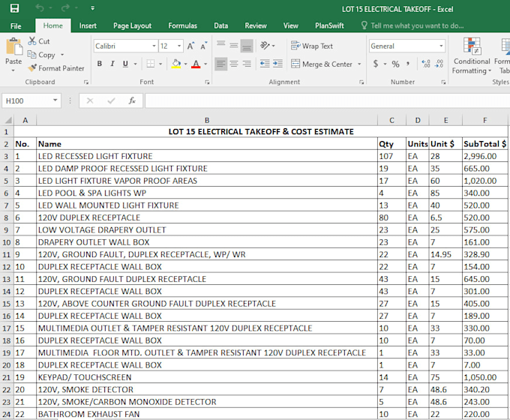Viewport: 510px width, 420px height.
Task: Open the File tab
Action: (x=16, y=26)
